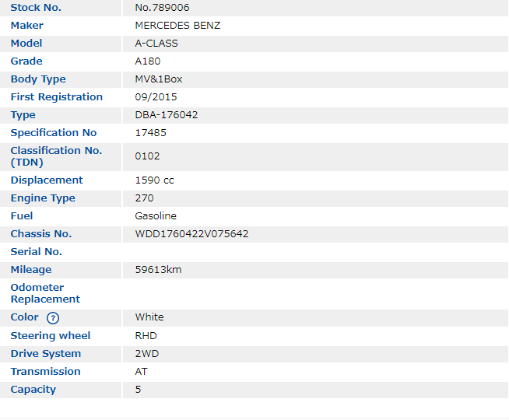Select the DBA-176042 type code
Image resolution: width=509 pixels, height=420 pixels.
pyautogui.click(x=167, y=115)
